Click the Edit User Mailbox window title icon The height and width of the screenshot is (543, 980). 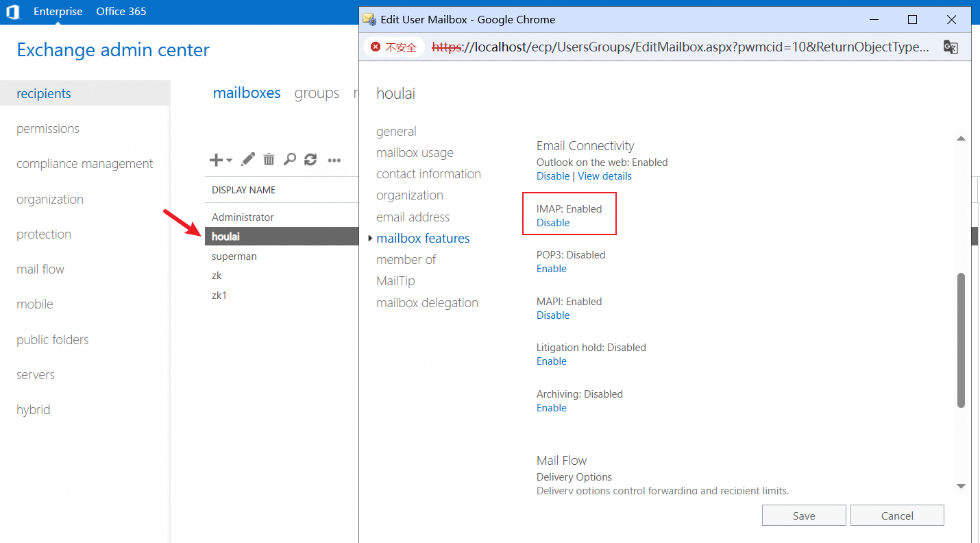point(369,19)
